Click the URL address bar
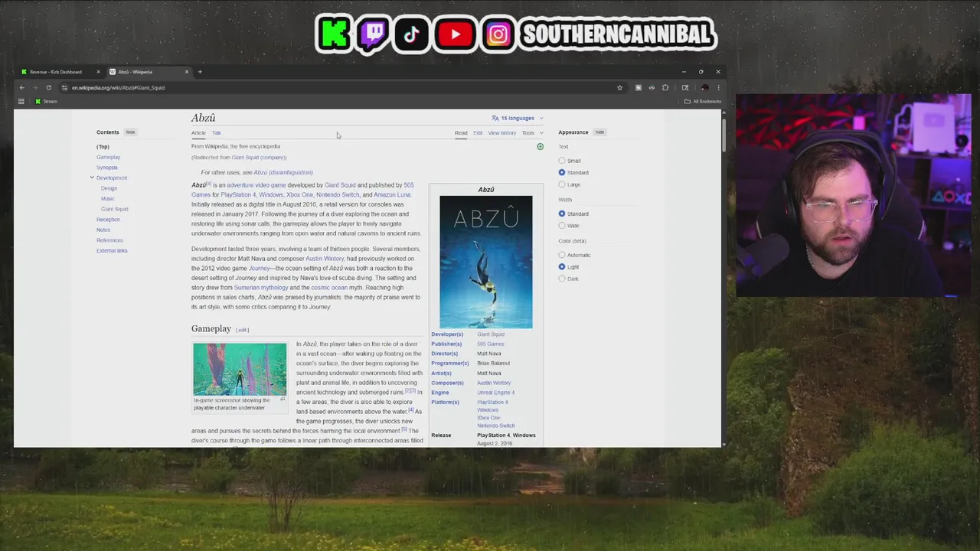The image size is (980, 551). click(x=337, y=87)
